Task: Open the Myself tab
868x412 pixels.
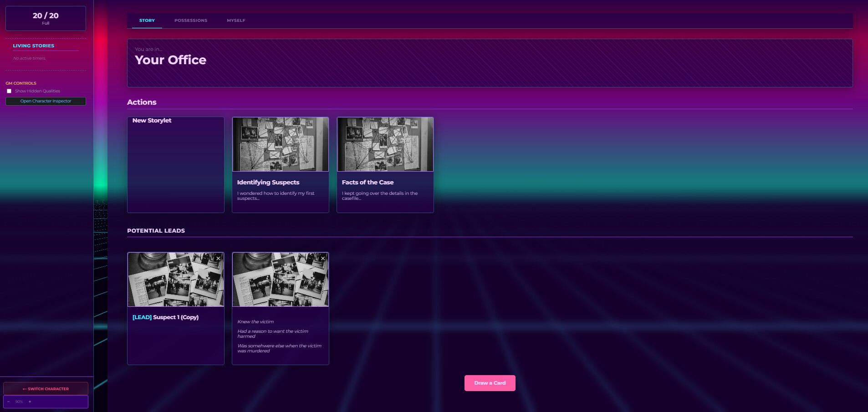Action: pyautogui.click(x=236, y=20)
